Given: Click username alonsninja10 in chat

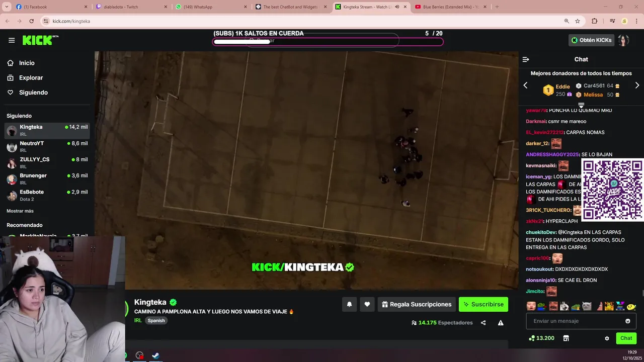Looking at the screenshot, I should (x=541, y=280).
